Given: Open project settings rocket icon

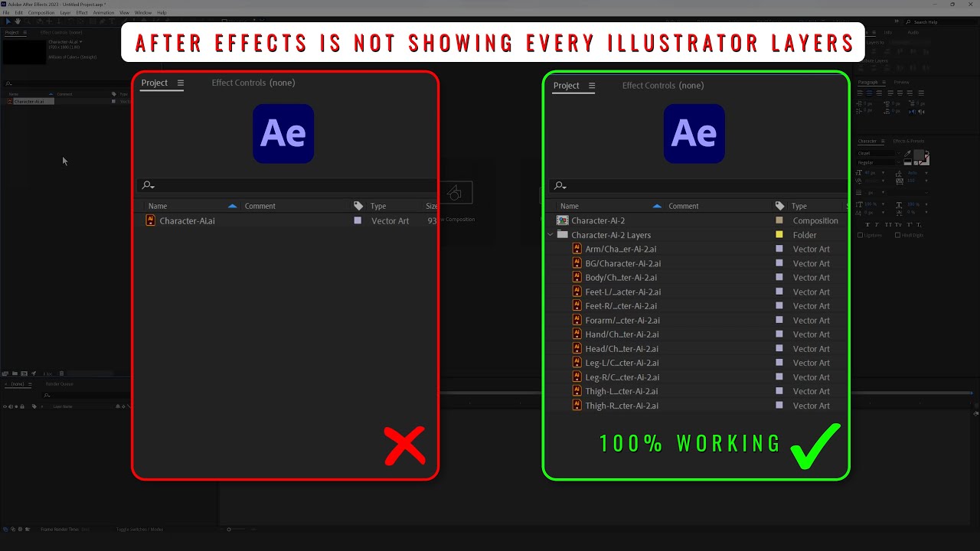Looking at the screenshot, I should [34, 373].
